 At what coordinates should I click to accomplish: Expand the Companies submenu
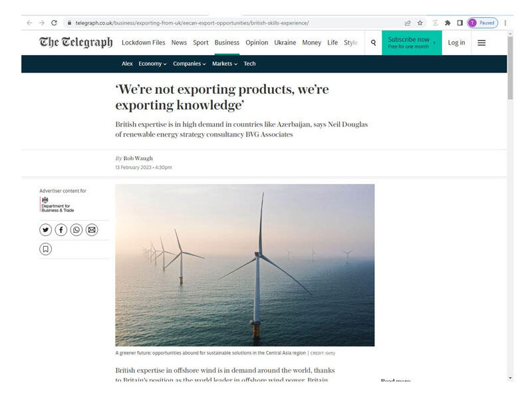pyautogui.click(x=189, y=64)
